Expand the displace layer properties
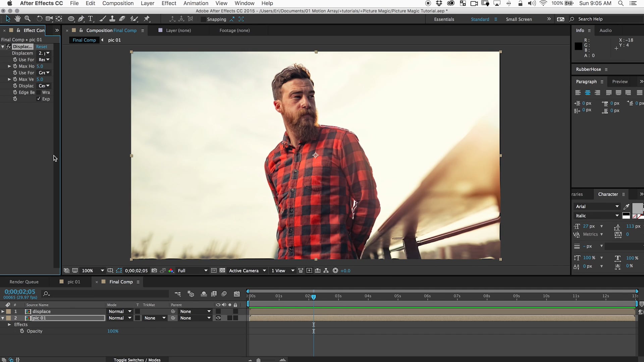 click(x=3, y=311)
